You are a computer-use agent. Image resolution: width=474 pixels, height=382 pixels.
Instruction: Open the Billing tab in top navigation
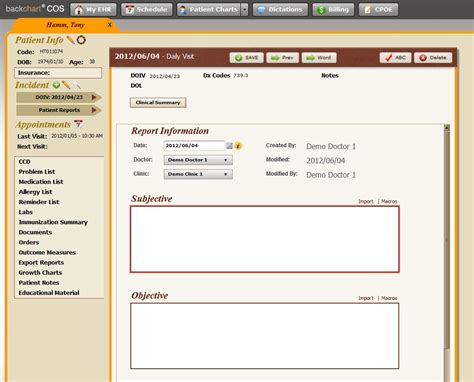pos(333,10)
